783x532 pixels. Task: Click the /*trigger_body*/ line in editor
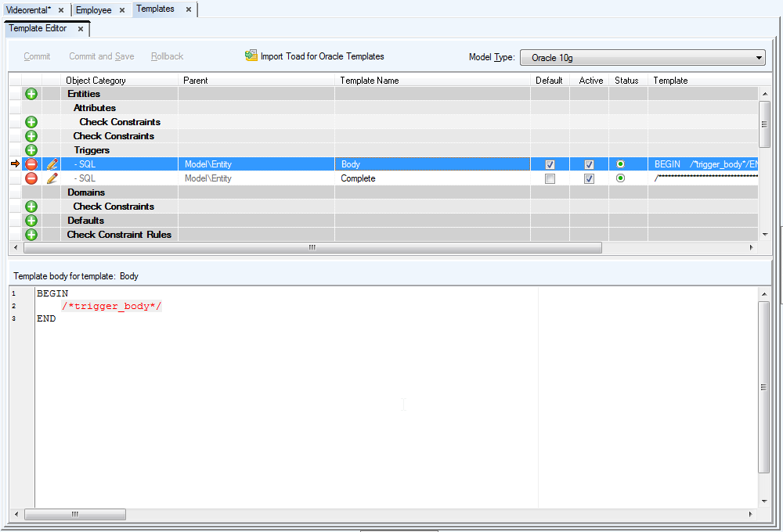click(x=112, y=306)
